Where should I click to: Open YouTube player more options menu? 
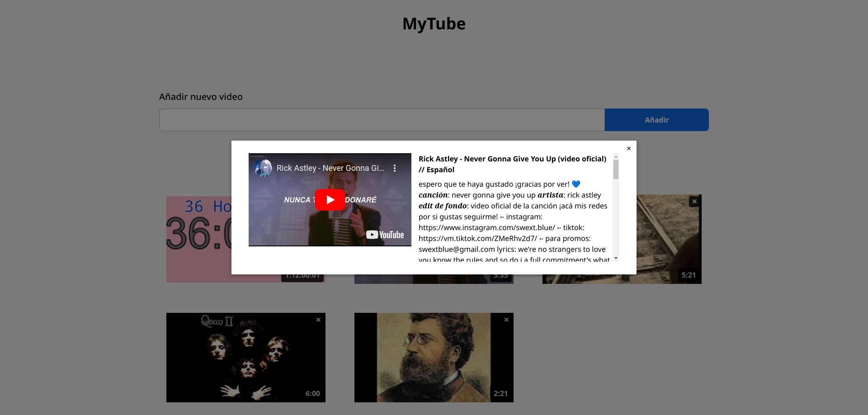(x=395, y=168)
